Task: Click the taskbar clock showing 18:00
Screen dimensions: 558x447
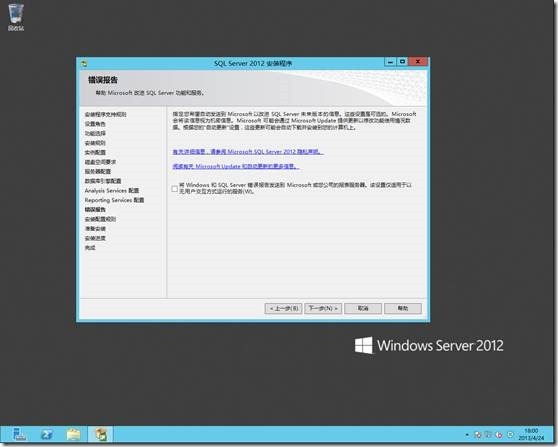Action: (531, 434)
